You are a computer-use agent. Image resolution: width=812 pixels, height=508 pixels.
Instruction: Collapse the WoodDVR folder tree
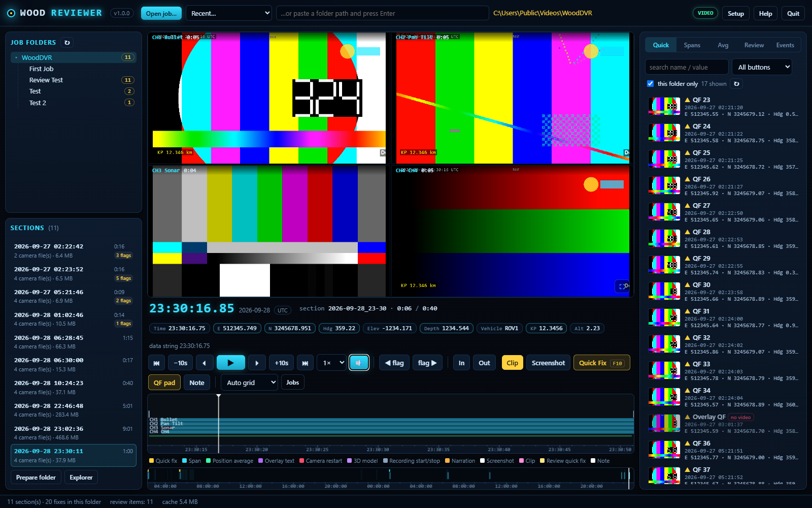coord(16,58)
